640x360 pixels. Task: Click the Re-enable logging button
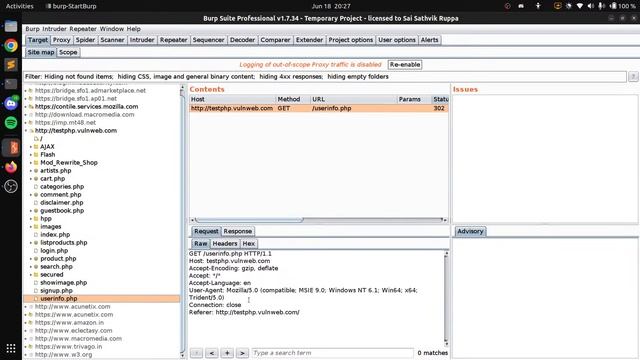(x=404, y=64)
